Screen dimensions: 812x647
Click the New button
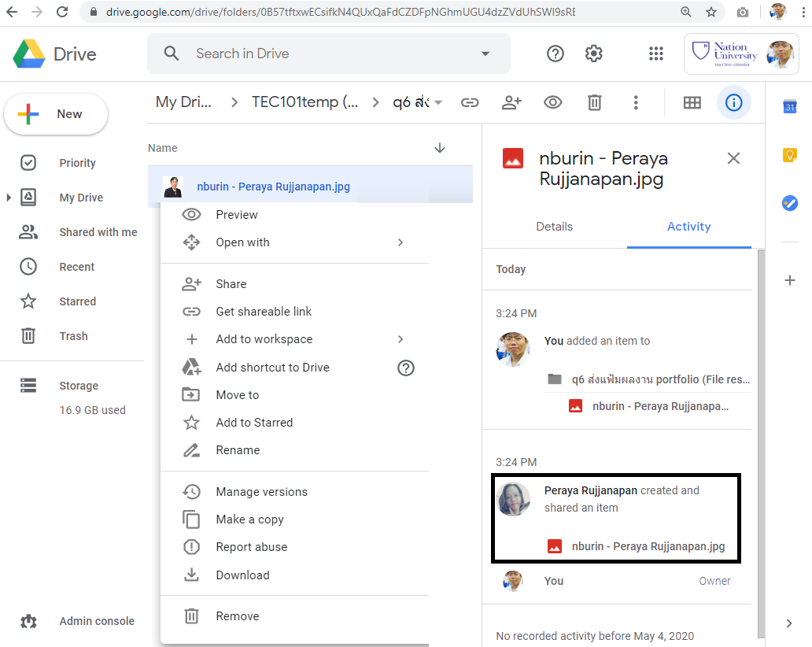click(56, 114)
